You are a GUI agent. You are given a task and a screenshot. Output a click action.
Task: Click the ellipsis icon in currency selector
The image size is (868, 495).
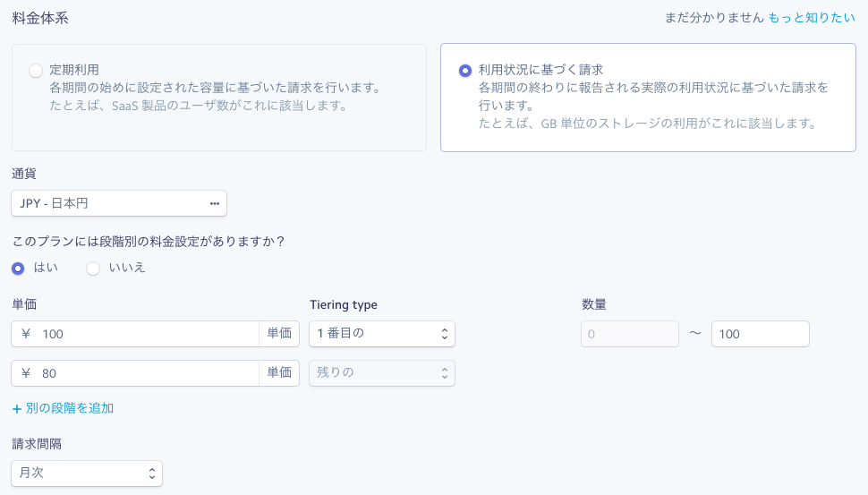[215, 204]
